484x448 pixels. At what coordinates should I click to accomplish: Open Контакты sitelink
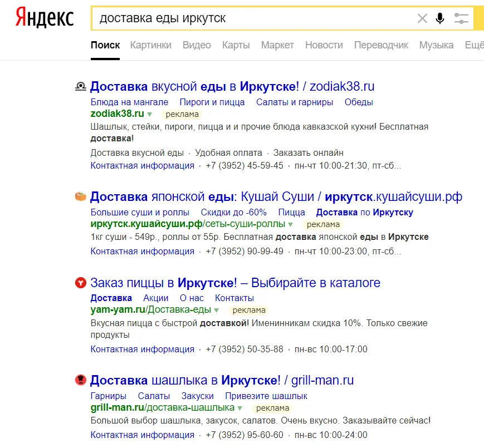(234, 298)
